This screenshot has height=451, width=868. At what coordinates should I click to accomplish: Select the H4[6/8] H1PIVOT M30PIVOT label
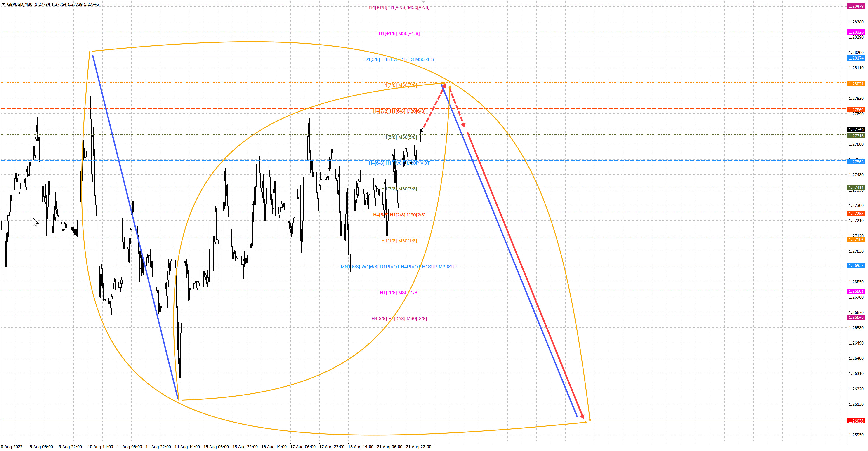399,163
